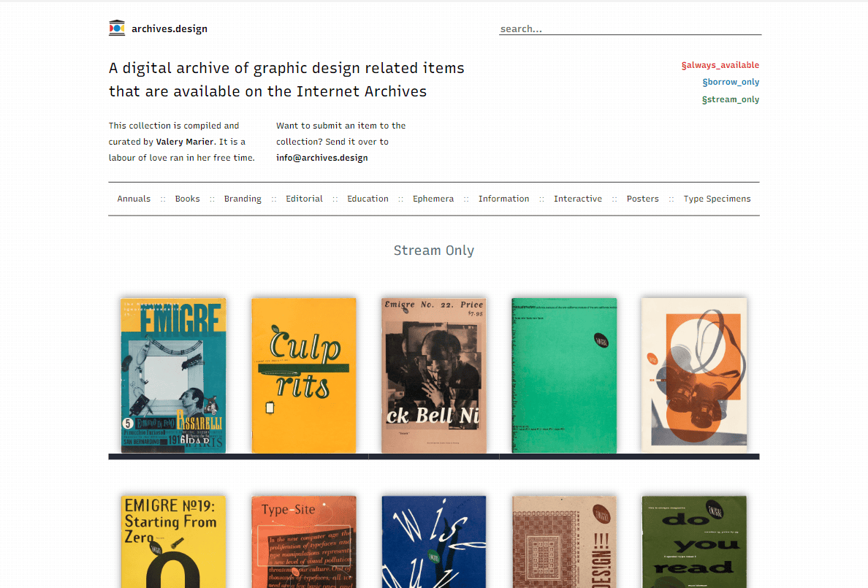View Type Specimens collection
868x588 pixels.
click(x=717, y=198)
